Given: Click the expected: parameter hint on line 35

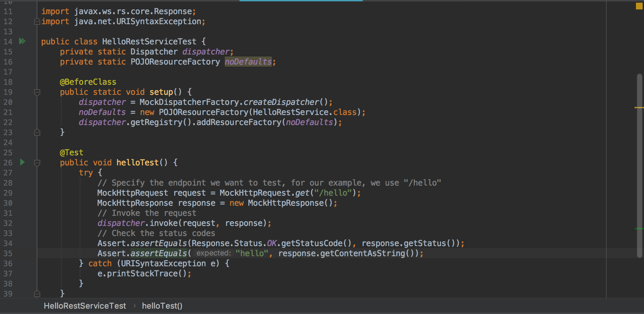Looking at the screenshot, I should 213,253.
